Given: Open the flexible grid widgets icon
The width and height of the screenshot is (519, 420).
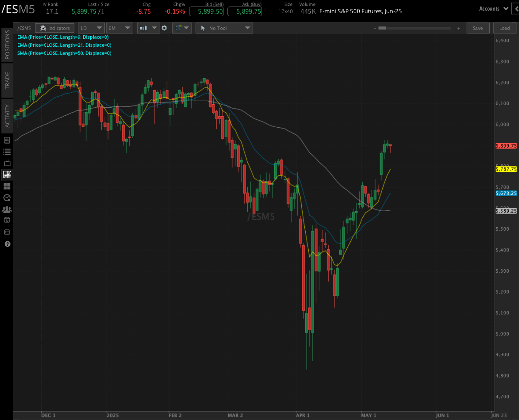Looking at the screenshot, I should (6, 186).
